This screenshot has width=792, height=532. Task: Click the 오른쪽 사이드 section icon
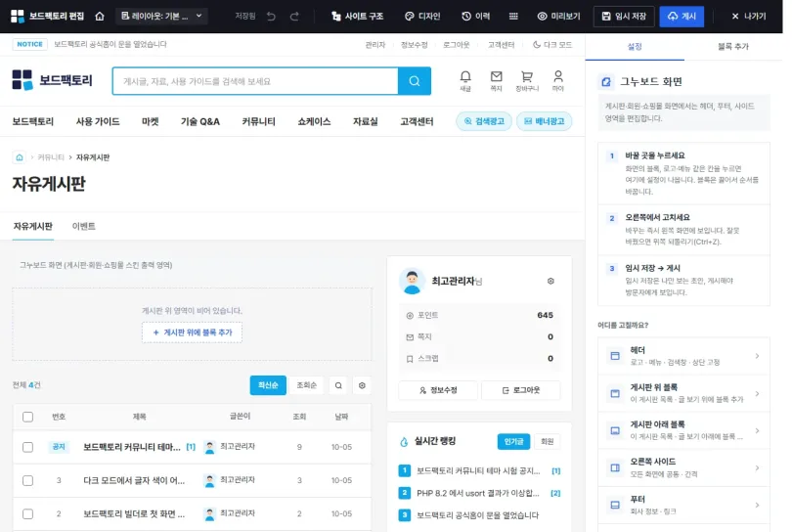[615, 467]
